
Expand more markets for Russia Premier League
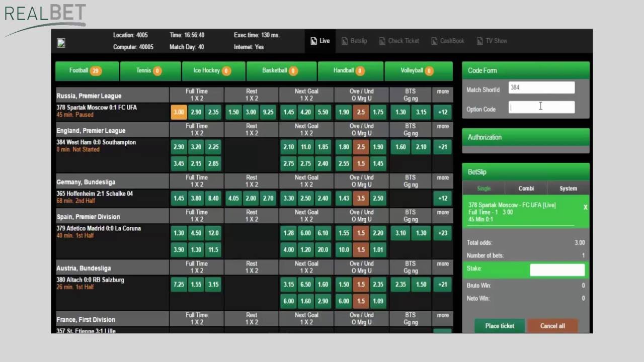tap(443, 92)
